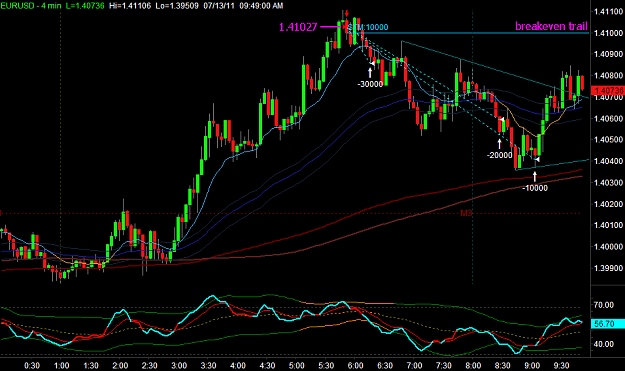Select the -10000 trade size label
Viewport: 625px width, 371px height.
click(535, 188)
